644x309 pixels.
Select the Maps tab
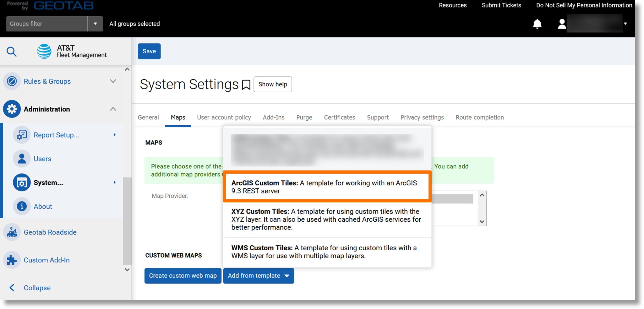click(x=178, y=117)
